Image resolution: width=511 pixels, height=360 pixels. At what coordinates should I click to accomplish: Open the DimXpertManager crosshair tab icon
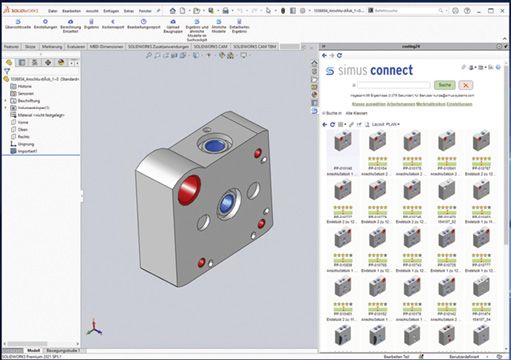pos(48,62)
